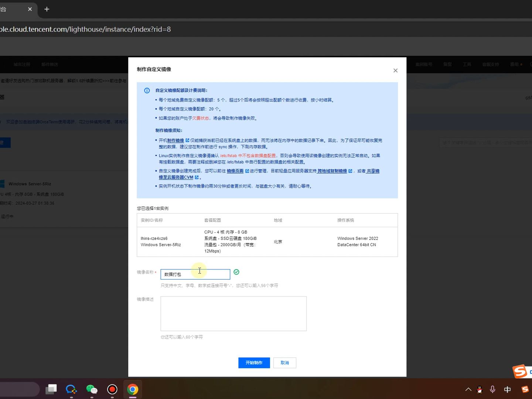The height and width of the screenshot is (399, 532).
Task: Open 备案 in the top nav
Action: 447,64
